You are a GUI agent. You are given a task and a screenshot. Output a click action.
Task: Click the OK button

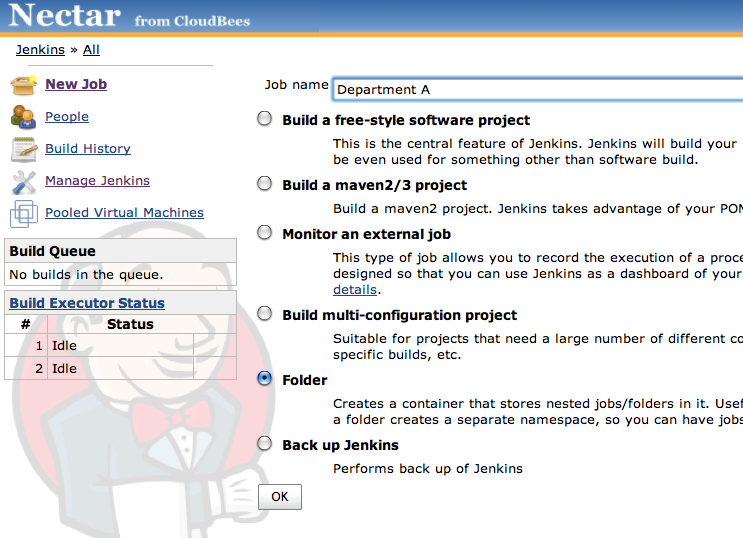(280, 497)
